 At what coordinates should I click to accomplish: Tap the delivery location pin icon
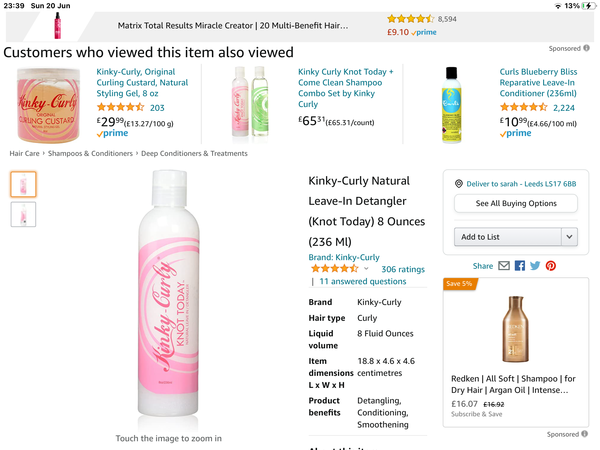click(458, 184)
